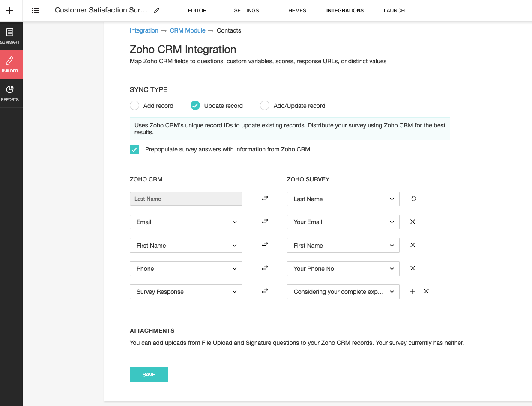This screenshot has height=406, width=532.
Task: Click the pencil icon to rename survey
Action: (157, 10)
